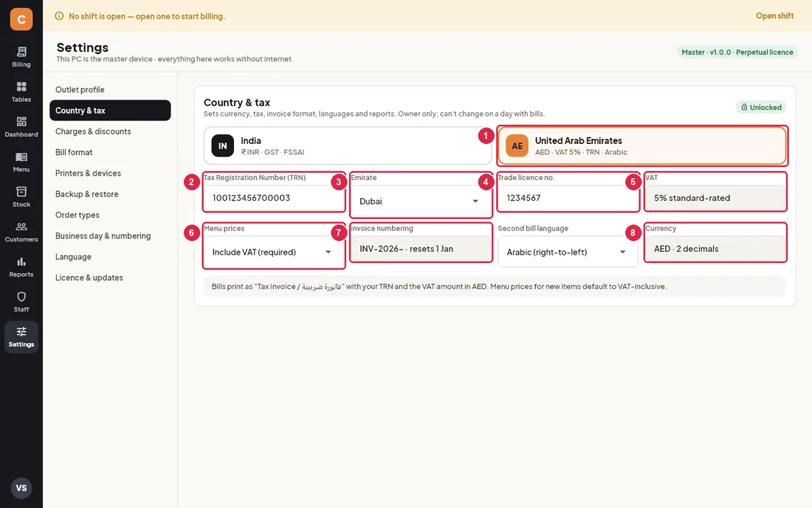Click the Settings page title
This screenshot has width=812, height=508.
tap(83, 48)
